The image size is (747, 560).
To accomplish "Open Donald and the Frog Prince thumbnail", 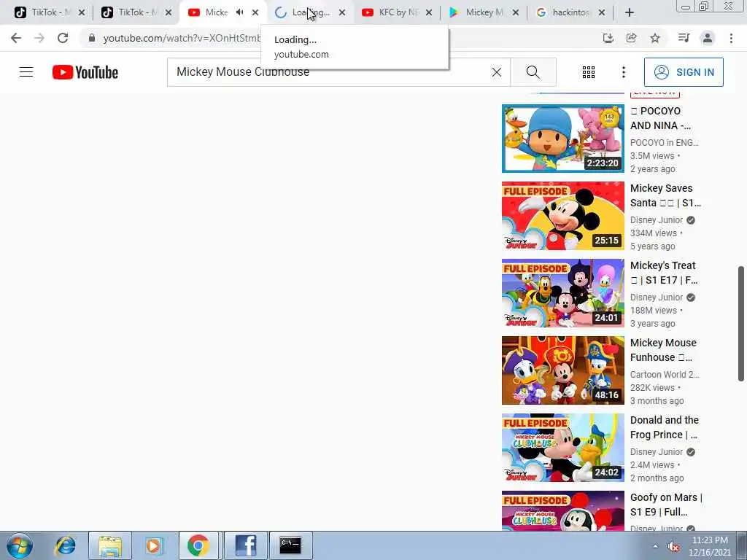I will click(x=562, y=448).
